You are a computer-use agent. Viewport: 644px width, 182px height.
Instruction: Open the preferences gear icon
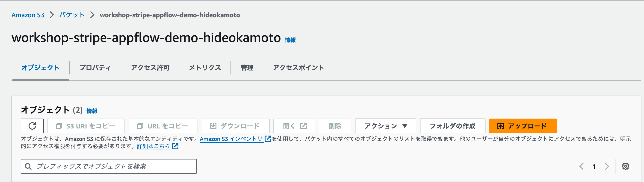[626, 166]
